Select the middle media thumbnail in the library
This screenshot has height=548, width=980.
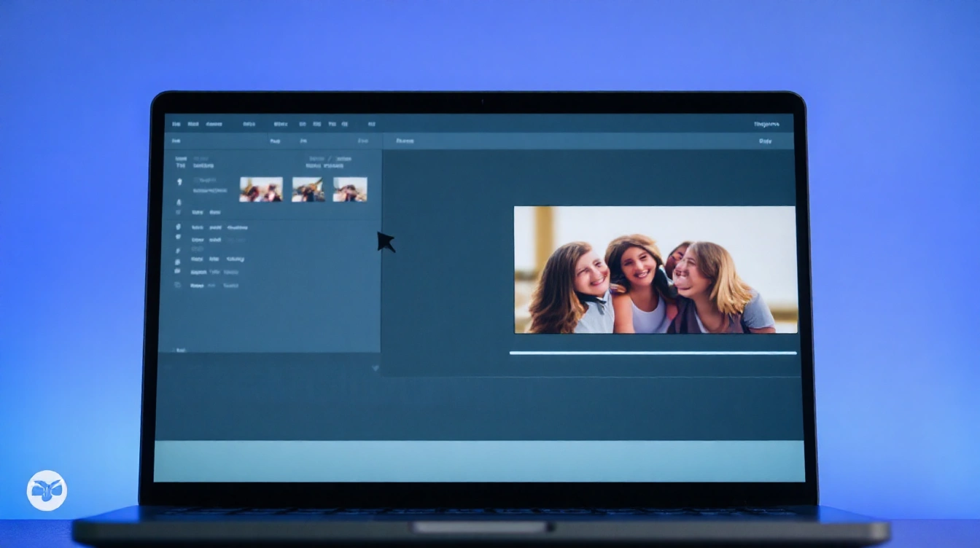point(308,189)
